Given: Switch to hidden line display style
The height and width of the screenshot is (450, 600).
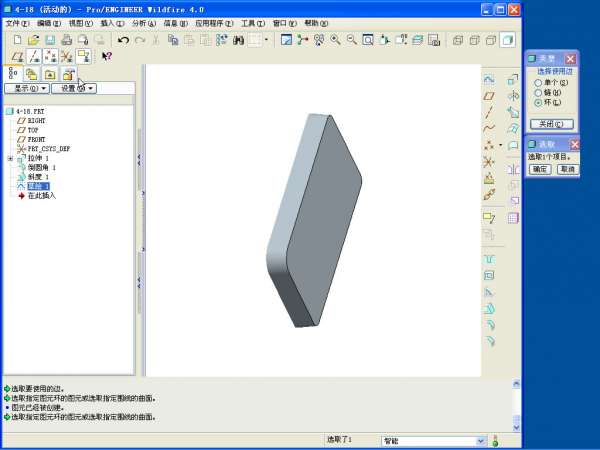Looking at the screenshot, I should click(474, 39).
